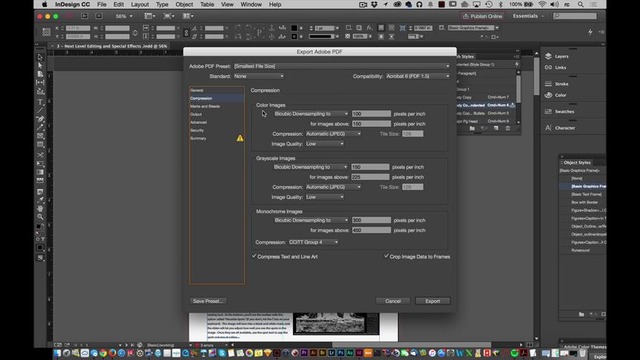Viewport: 640px width, 360px height.
Task: Open the Compatibility dropdown
Action: (x=418, y=76)
